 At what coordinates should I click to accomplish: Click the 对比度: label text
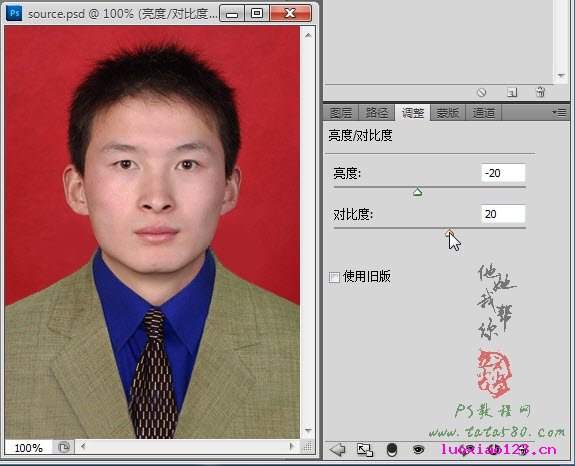[353, 214]
